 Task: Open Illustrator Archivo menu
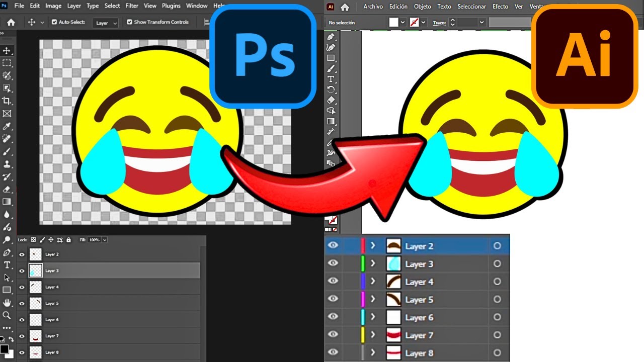pos(373,7)
